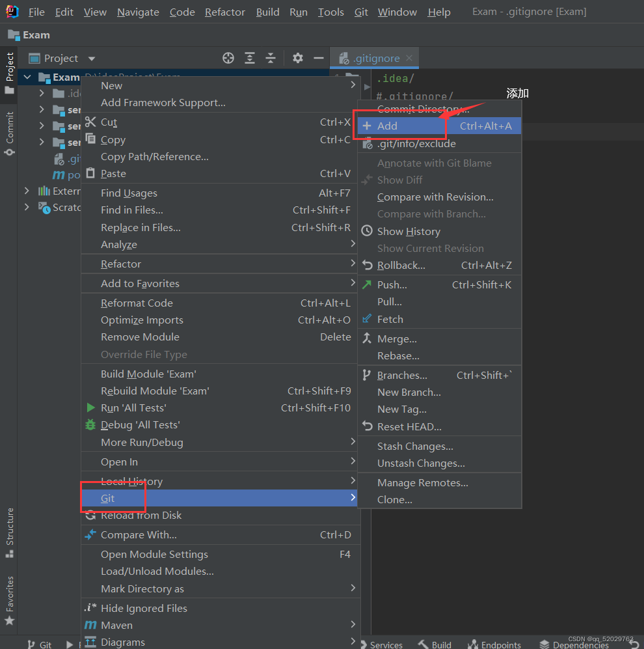The width and height of the screenshot is (644, 649).
Task: Choose Commit Directory in Git submenu
Action: tap(439, 109)
